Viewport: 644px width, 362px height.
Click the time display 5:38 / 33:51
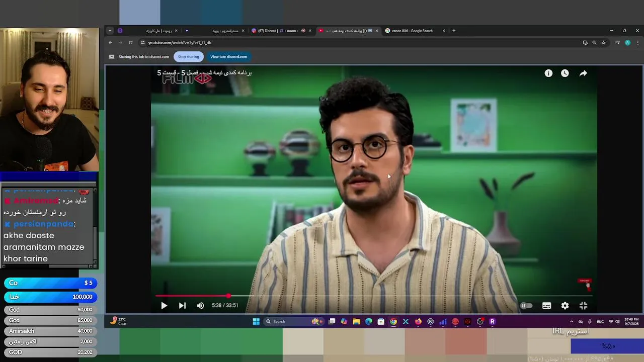pyautogui.click(x=225, y=305)
